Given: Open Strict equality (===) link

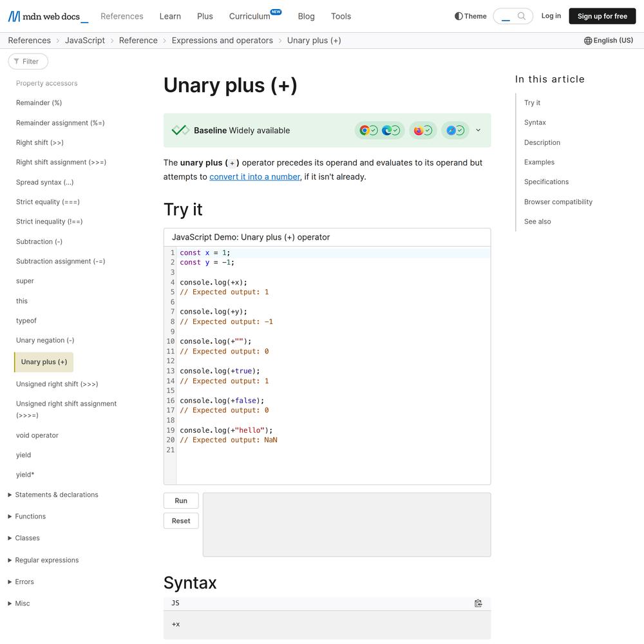Looking at the screenshot, I should (x=48, y=202).
